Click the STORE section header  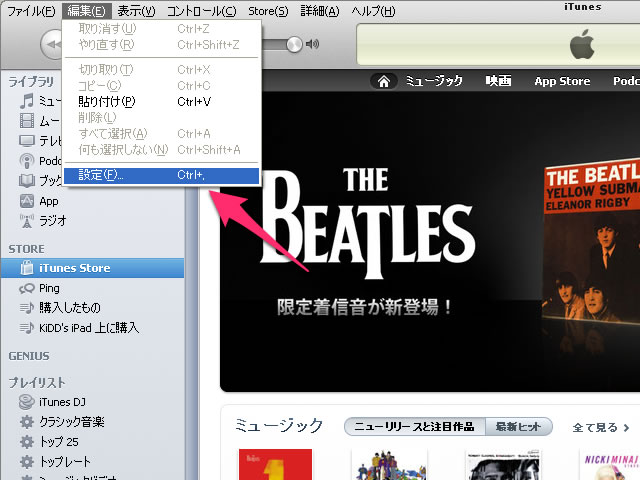pyautogui.click(x=27, y=249)
